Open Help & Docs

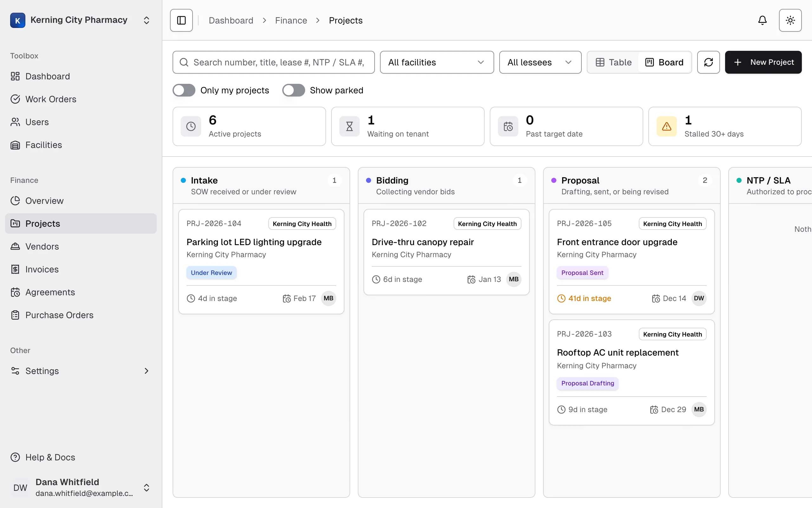(x=81, y=457)
